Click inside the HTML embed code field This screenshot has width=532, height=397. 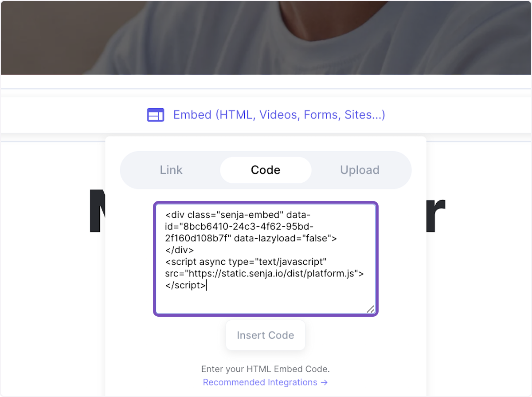pyautogui.click(x=265, y=257)
